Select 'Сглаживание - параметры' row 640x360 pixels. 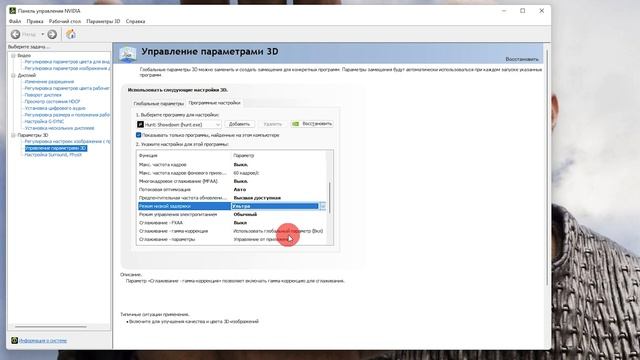coord(232,239)
